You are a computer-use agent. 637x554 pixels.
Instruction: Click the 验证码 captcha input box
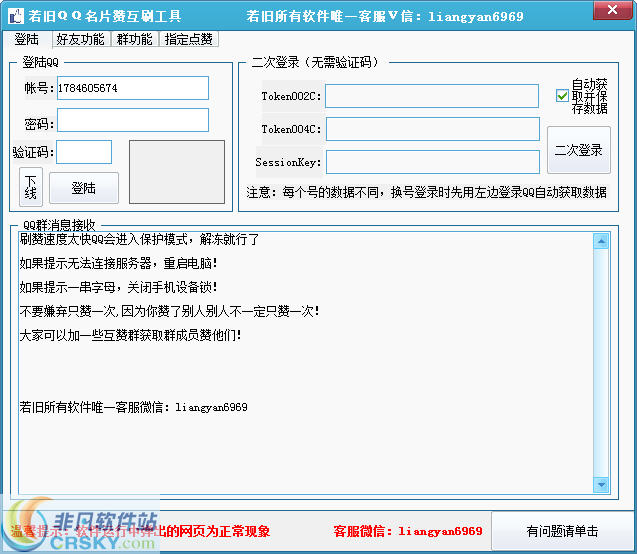tap(84, 152)
